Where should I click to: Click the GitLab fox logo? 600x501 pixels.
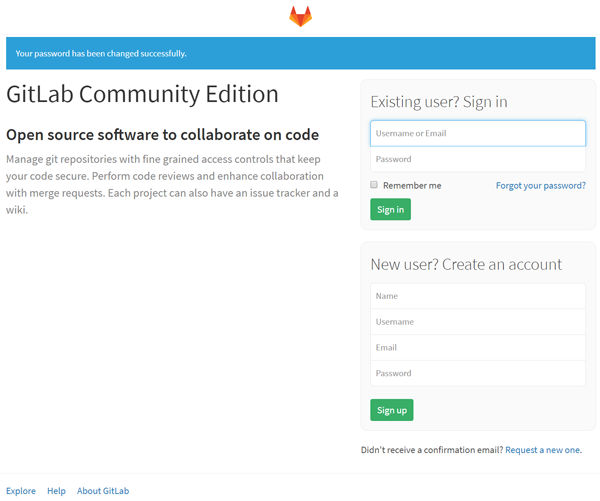(300, 16)
